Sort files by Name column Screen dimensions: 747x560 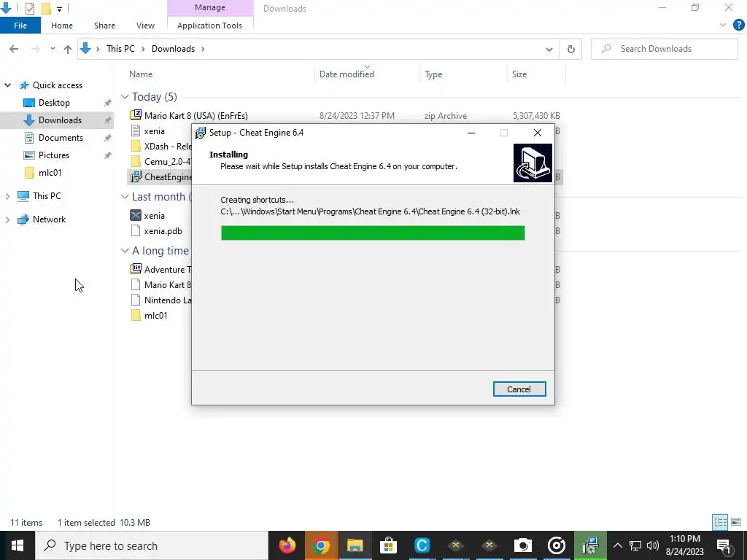point(141,74)
